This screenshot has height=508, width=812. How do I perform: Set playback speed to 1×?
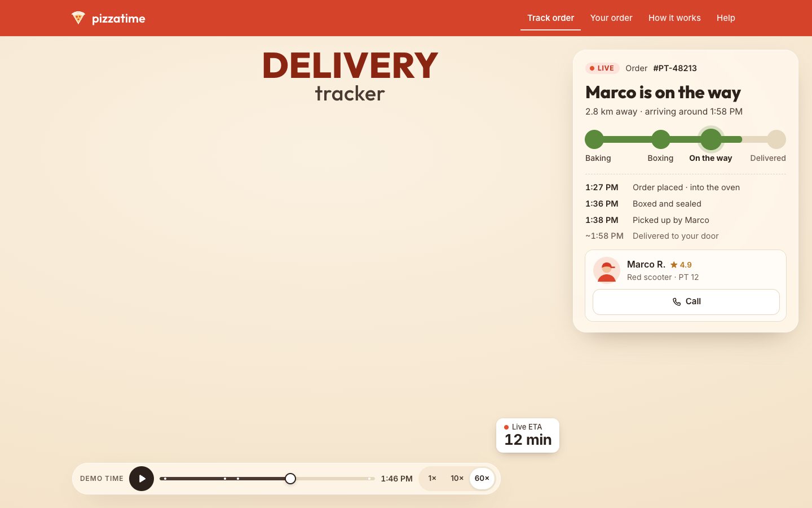[433, 479]
